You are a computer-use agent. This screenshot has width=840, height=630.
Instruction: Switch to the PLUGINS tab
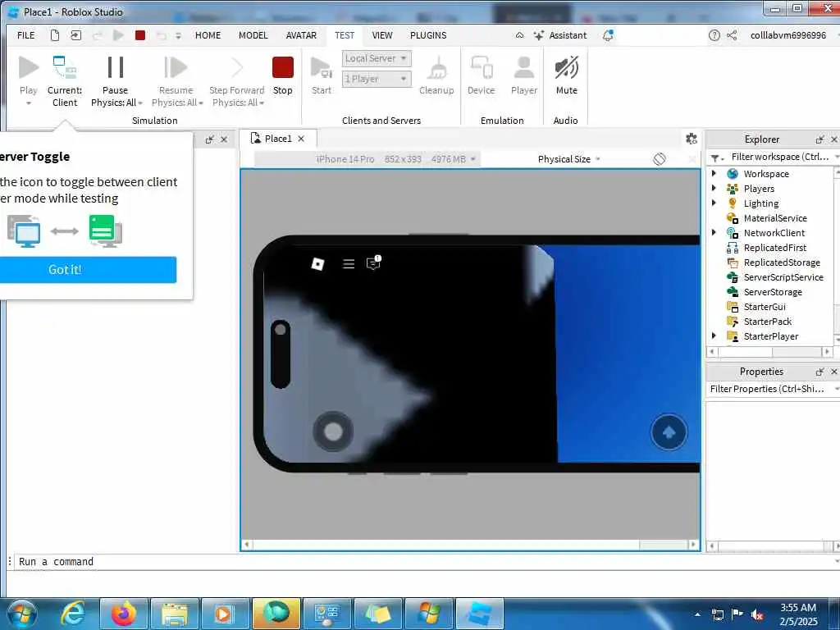[x=428, y=35]
